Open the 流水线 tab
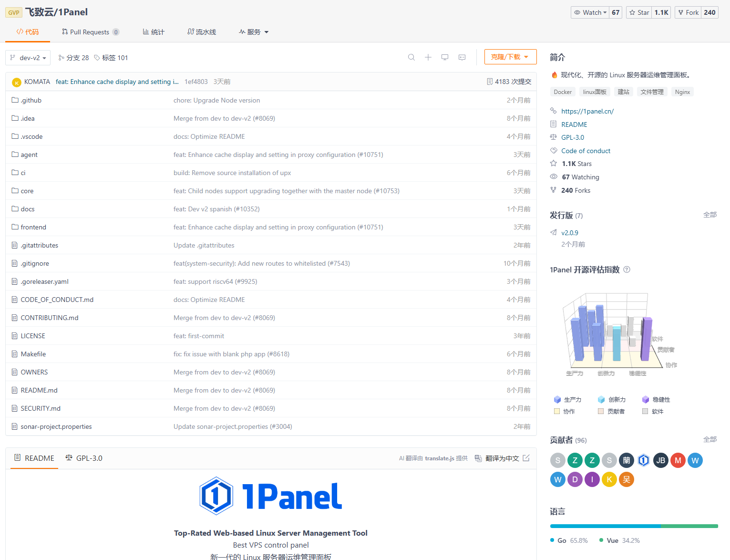Viewport: 730px width, 560px height. click(x=202, y=32)
